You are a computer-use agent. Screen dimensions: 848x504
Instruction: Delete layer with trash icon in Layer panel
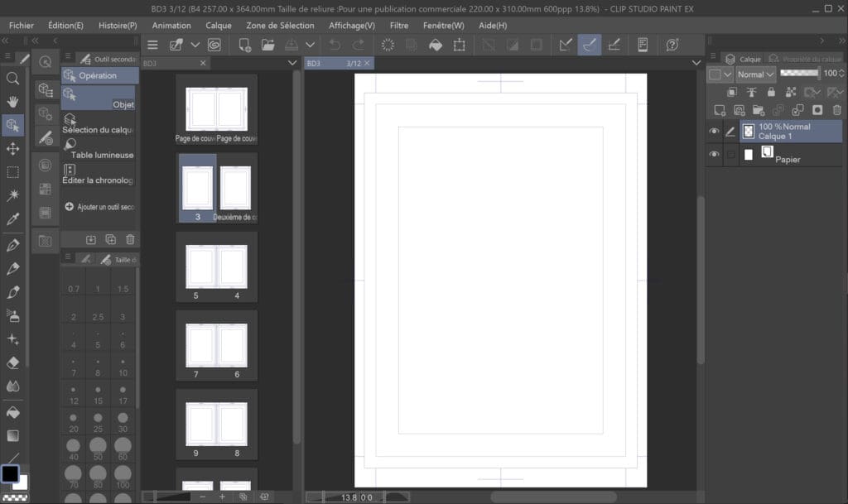click(836, 110)
